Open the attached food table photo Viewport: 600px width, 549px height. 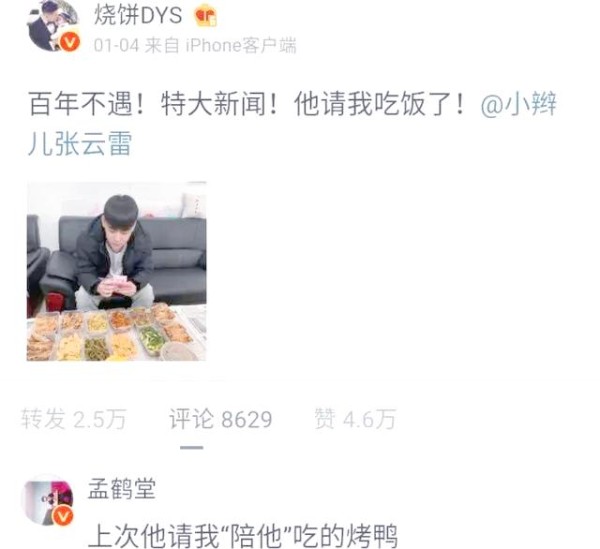tap(117, 272)
